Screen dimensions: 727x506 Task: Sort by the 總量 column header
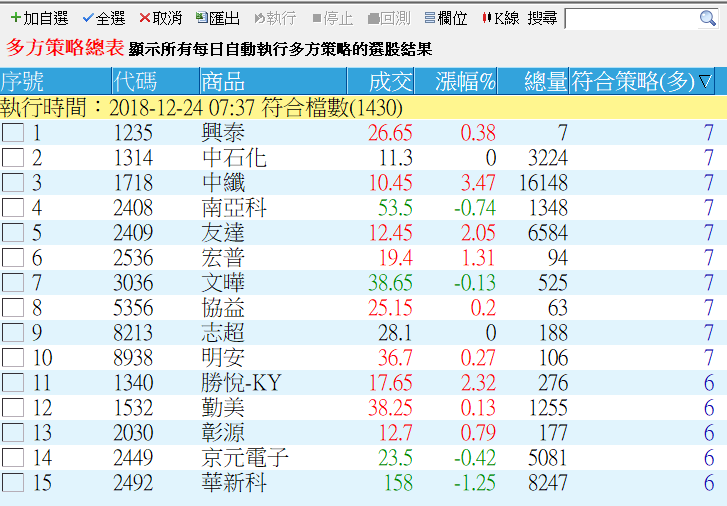545,82
